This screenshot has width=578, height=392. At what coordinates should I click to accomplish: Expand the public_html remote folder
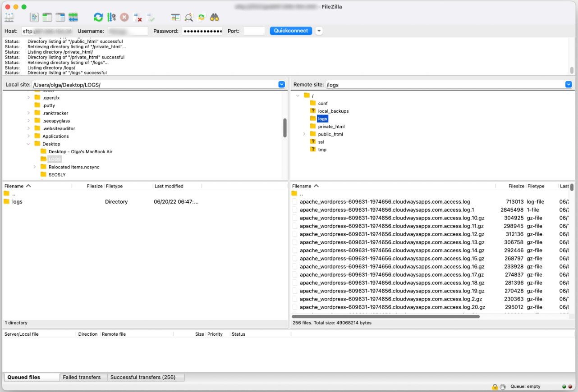304,134
